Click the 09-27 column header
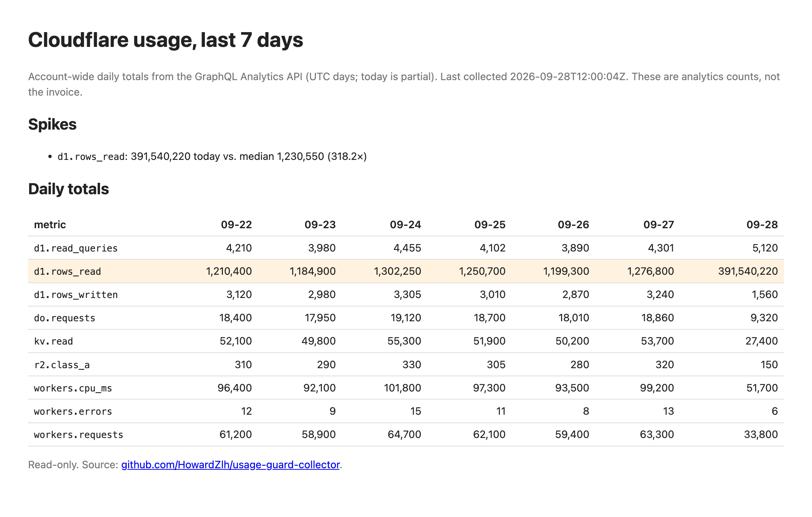This screenshot has width=812, height=517. pos(658,225)
